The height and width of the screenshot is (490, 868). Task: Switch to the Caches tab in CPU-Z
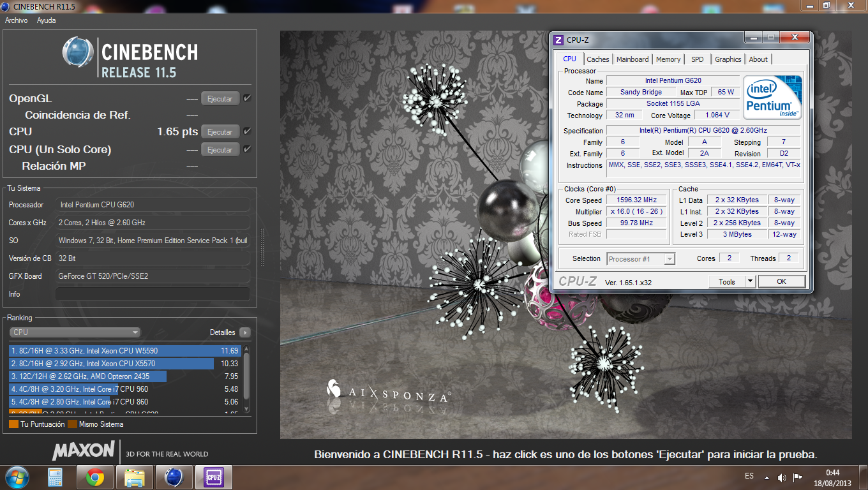pyautogui.click(x=598, y=59)
